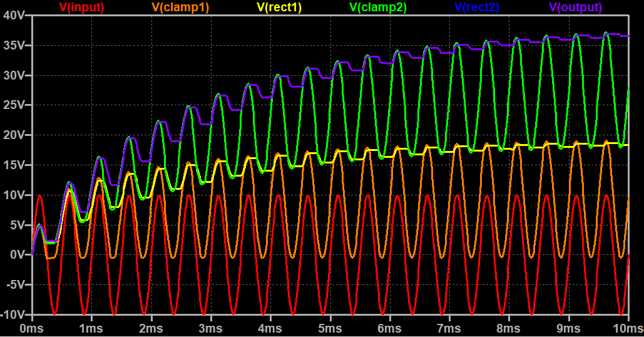The height and width of the screenshot is (337, 644).
Task: Click the 40V label on vertical axis
Action: coord(15,16)
